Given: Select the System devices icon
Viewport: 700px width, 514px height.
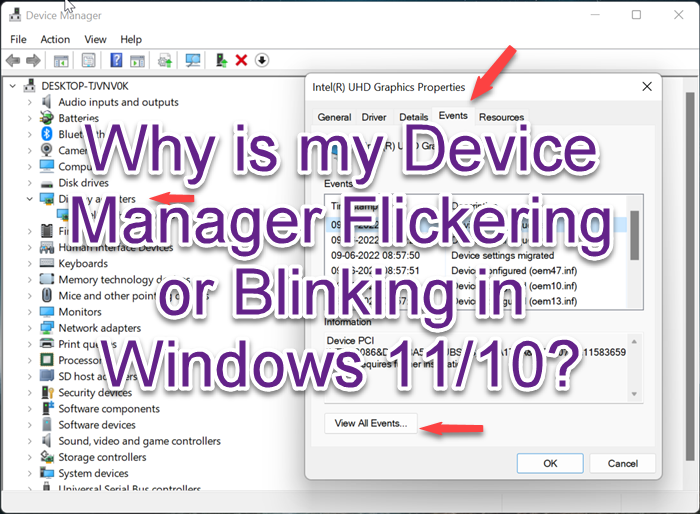Looking at the screenshot, I should click(46, 472).
